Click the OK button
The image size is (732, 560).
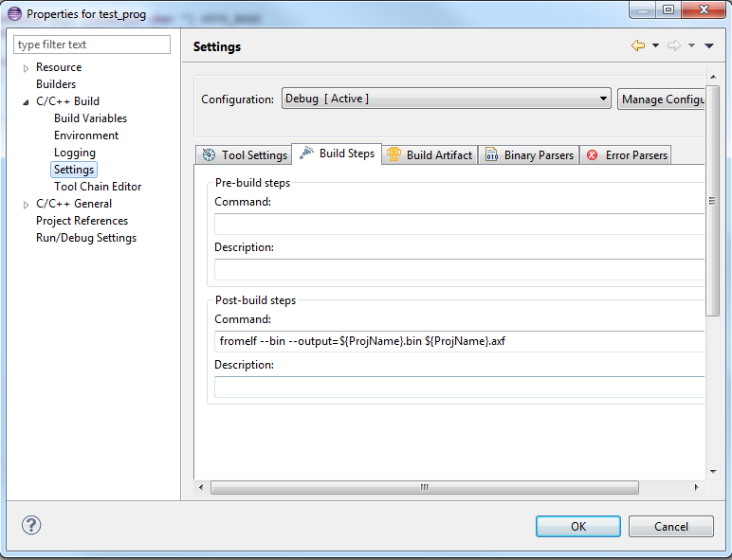tap(577, 527)
